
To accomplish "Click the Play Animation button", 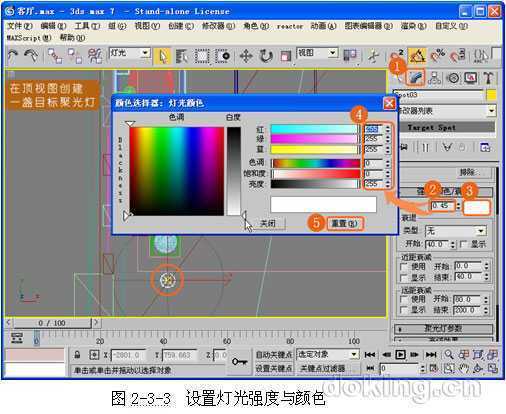I will [400, 354].
